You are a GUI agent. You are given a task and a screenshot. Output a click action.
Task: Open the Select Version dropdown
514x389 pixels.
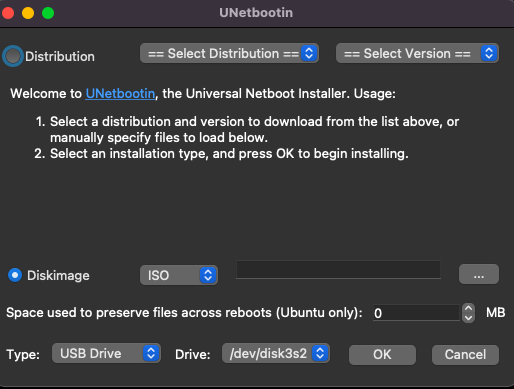[417, 53]
